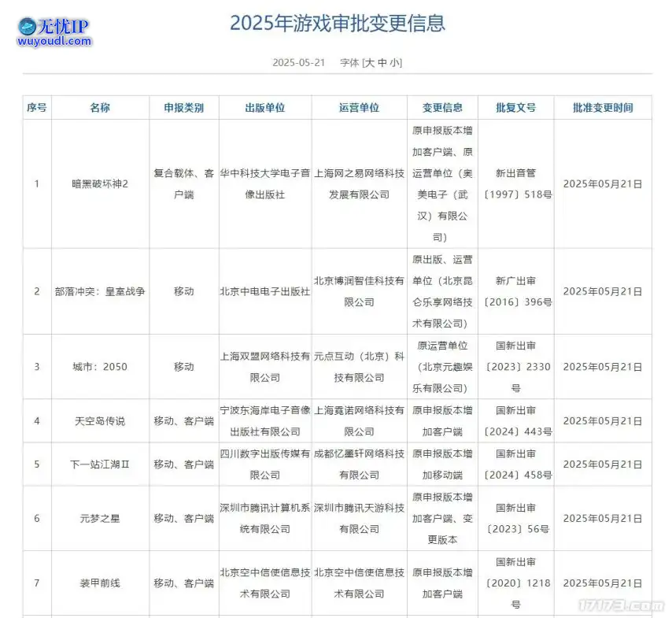This screenshot has height=618, width=672.
Task: Click approval number 国新出审〔2024〕458号
Action: click(516, 464)
